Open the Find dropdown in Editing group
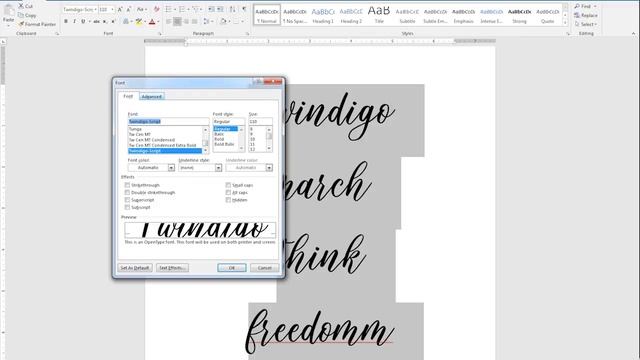 tap(595, 6)
